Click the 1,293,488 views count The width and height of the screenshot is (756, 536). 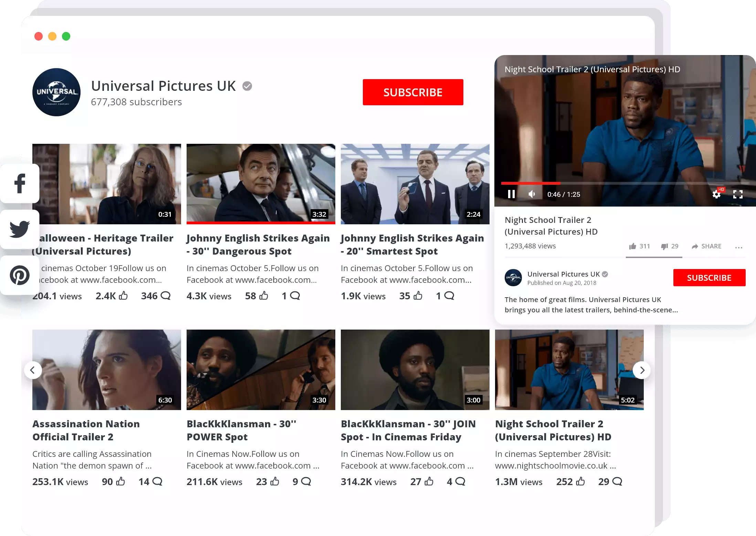[x=530, y=246]
